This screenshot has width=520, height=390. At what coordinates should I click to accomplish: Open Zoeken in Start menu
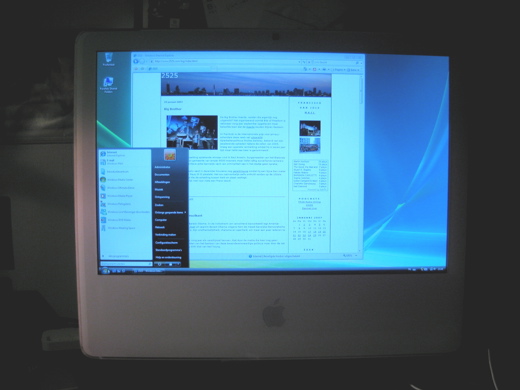point(159,205)
